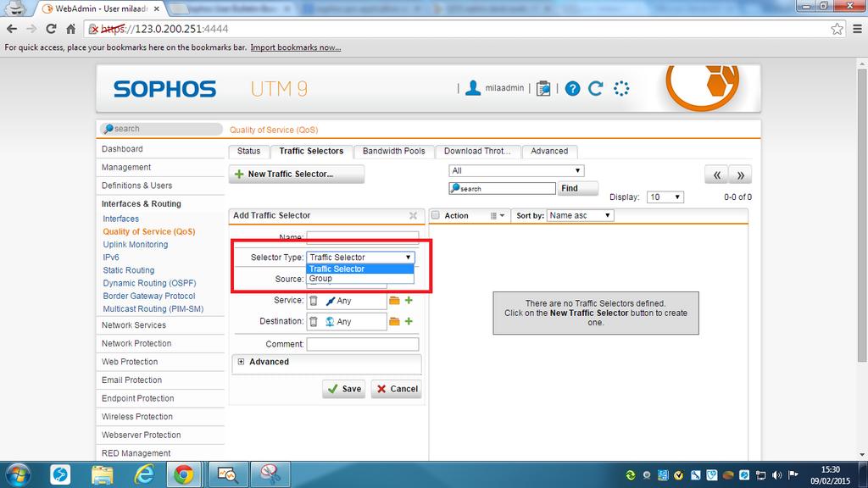Screen dimensions: 868x488
Task: Click the traffic selector list search box
Action: click(502, 189)
